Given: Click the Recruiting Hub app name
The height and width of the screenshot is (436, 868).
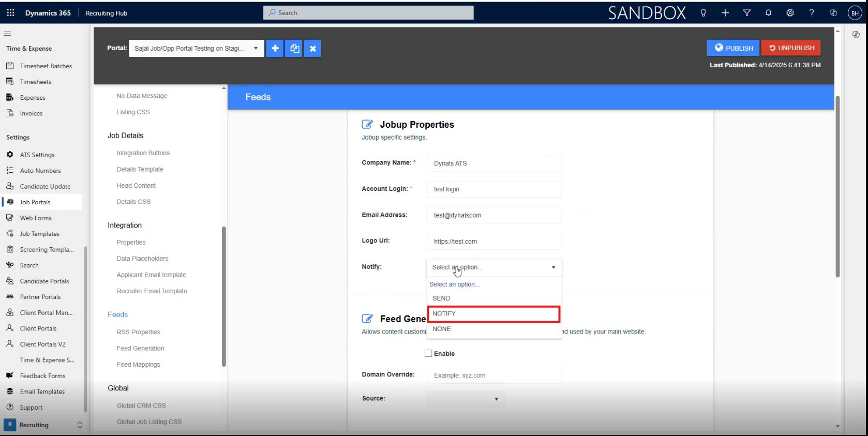Looking at the screenshot, I should tap(107, 13).
